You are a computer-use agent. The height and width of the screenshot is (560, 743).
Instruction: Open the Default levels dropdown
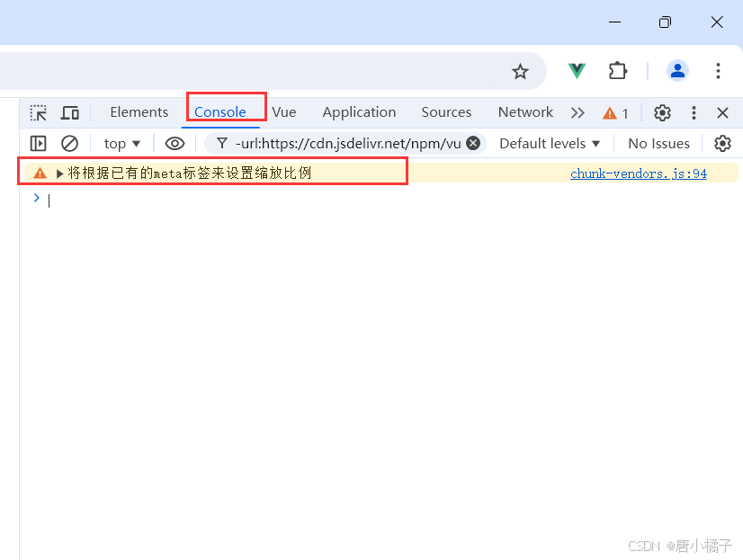click(550, 144)
